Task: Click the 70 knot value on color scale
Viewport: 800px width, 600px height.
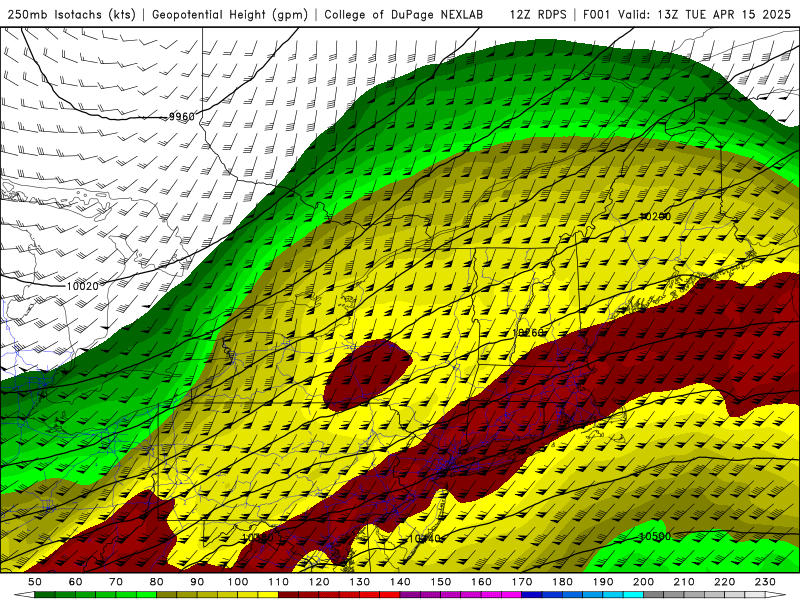Action: pyautogui.click(x=116, y=582)
